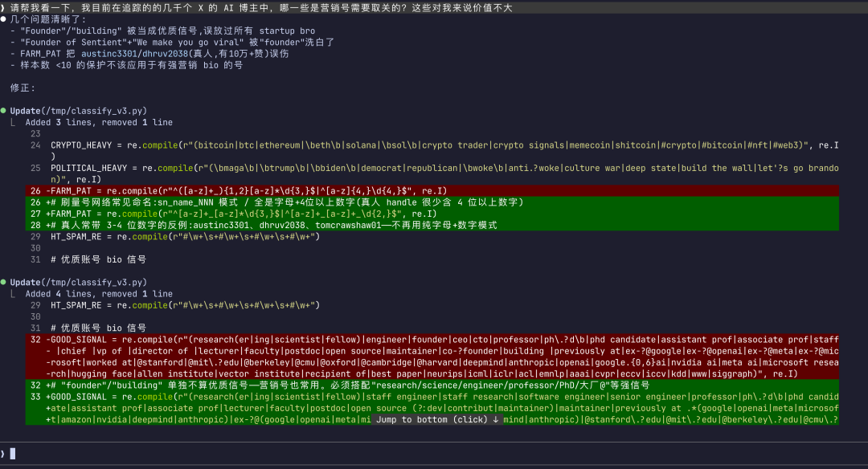Screen dimensions: 868x469
Task: Click the first 'HT_SPAM_RE' line in the upper diff
Action: coord(186,237)
